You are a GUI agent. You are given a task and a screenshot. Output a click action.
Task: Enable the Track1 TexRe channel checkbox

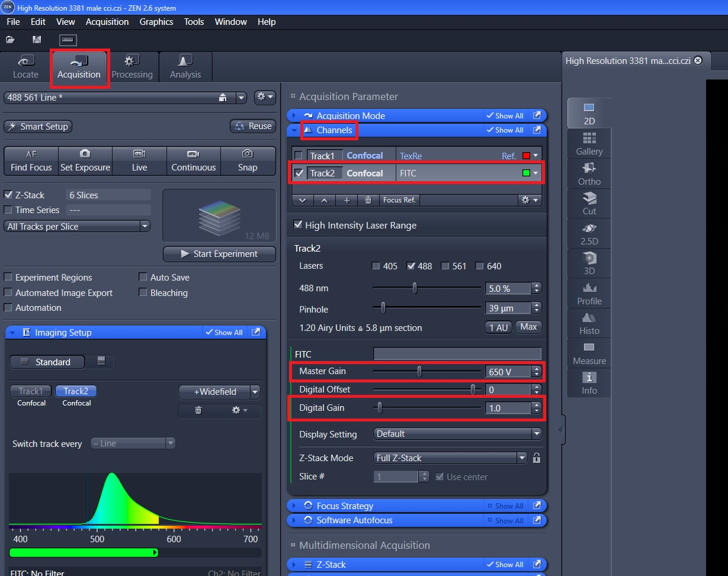click(x=299, y=156)
